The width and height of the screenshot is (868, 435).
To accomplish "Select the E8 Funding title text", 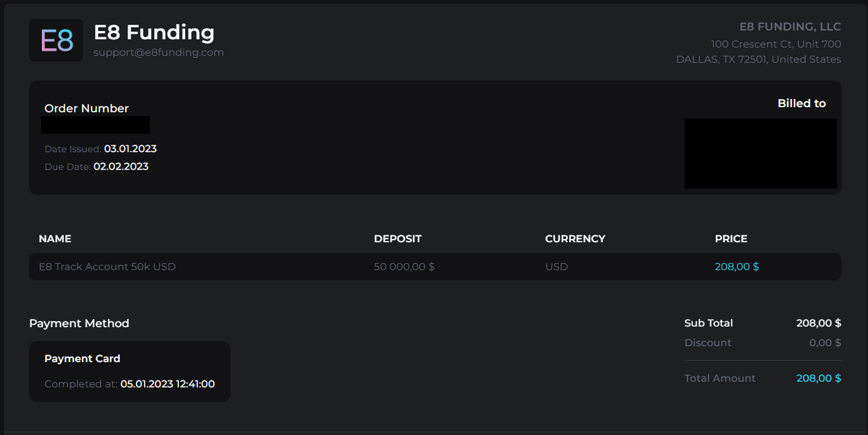I will click(154, 32).
